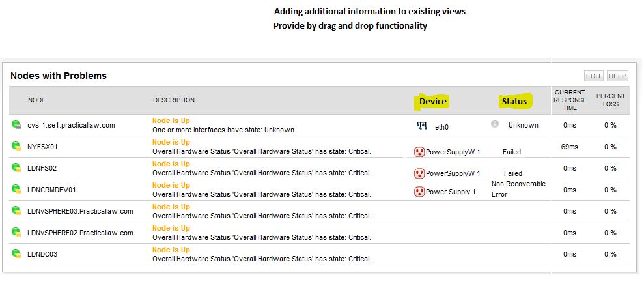Click the highlighted Status column header
Image resolution: width=644 pixels, height=288 pixels.
click(514, 102)
